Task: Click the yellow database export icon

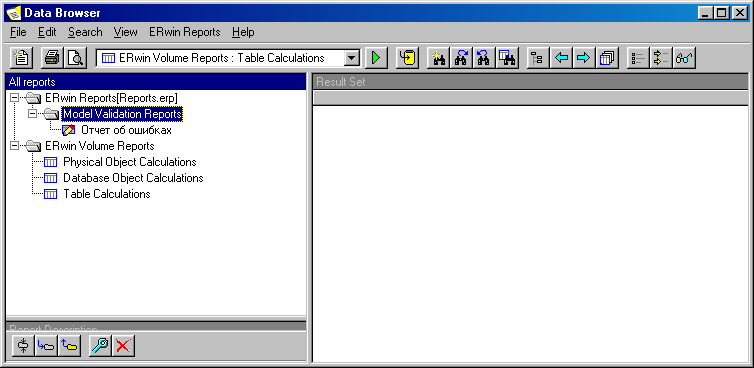Action: 408,58
